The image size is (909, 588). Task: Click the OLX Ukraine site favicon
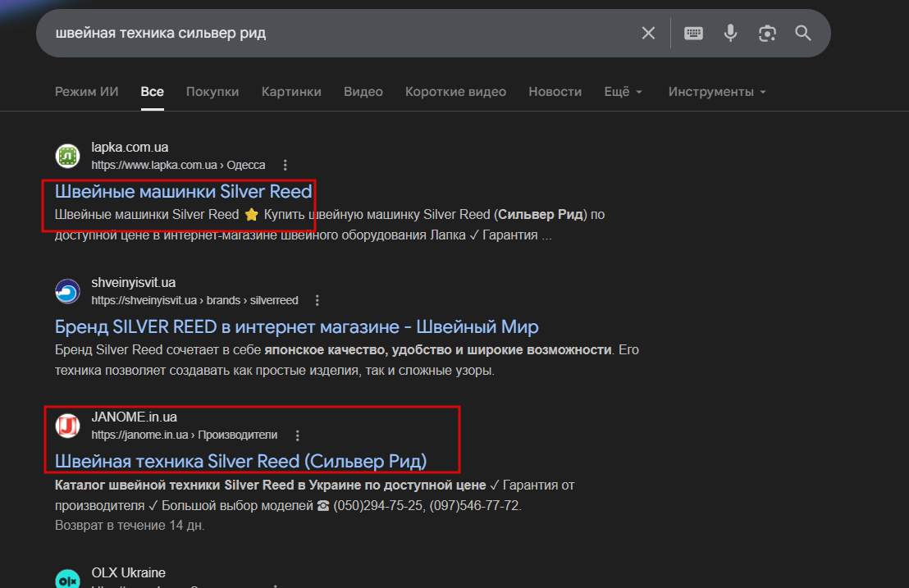click(x=68, y=579)
